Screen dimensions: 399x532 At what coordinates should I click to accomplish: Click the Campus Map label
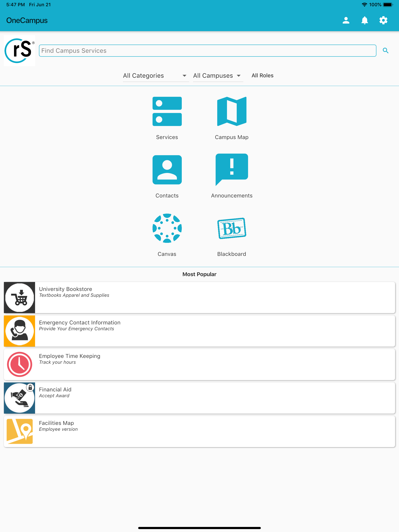(232, 137)
